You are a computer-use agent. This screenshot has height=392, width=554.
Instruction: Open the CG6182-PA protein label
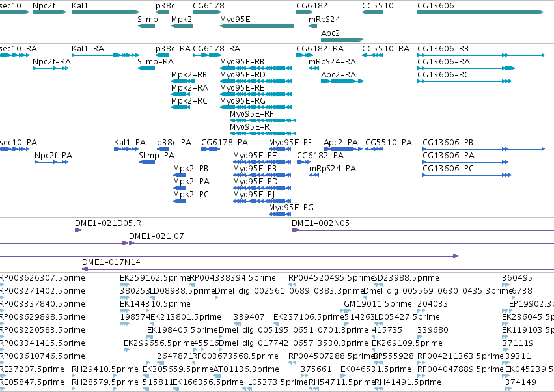[x=320, y=156]
